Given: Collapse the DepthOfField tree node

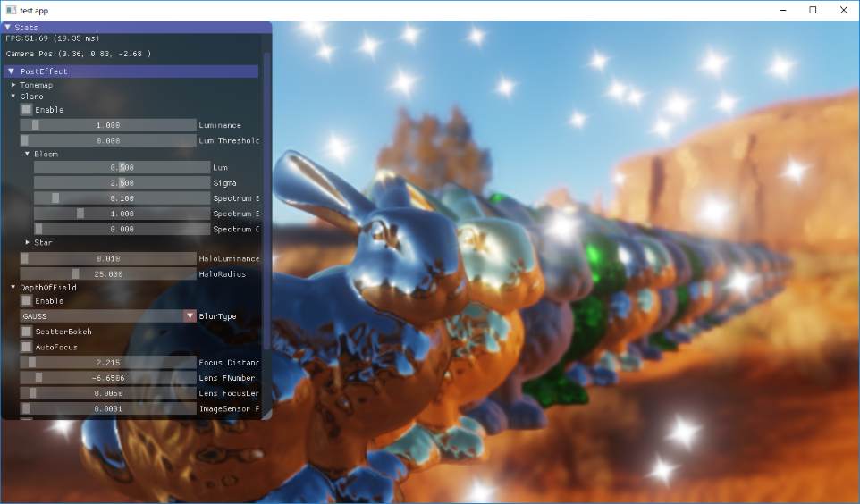Looking at the screenshot, I should (x=13, y=287).
